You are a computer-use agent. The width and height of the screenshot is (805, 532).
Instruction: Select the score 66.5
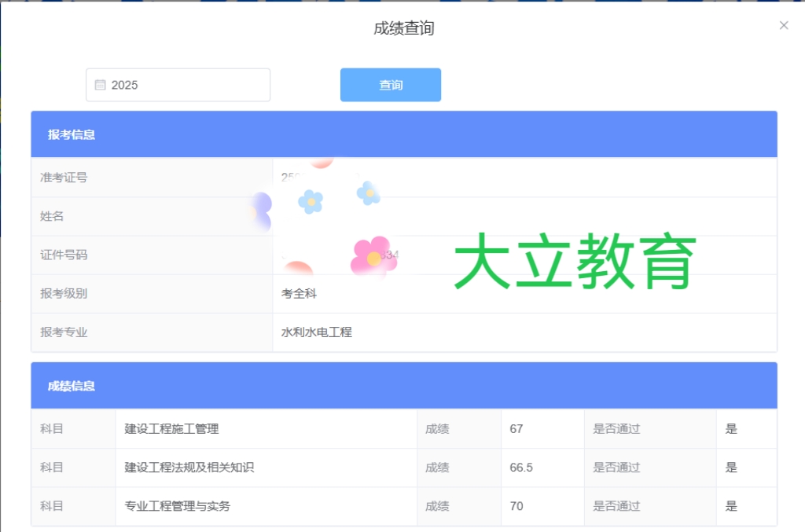coord(521,468)
